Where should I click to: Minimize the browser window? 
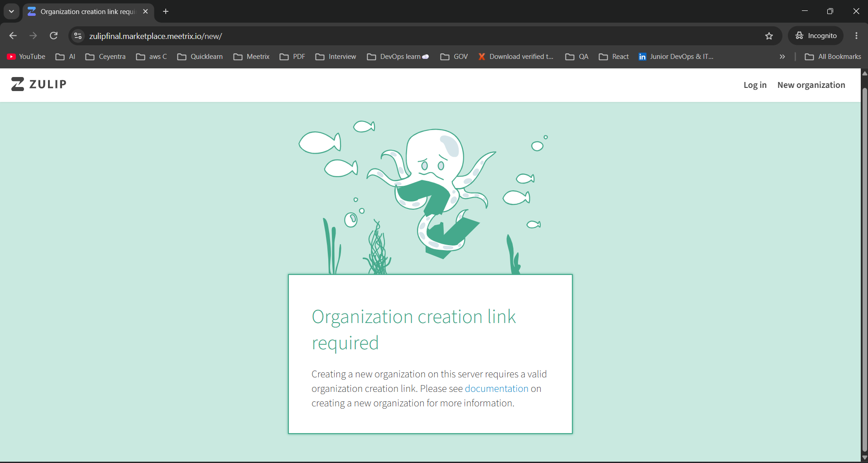coord(805,11)
